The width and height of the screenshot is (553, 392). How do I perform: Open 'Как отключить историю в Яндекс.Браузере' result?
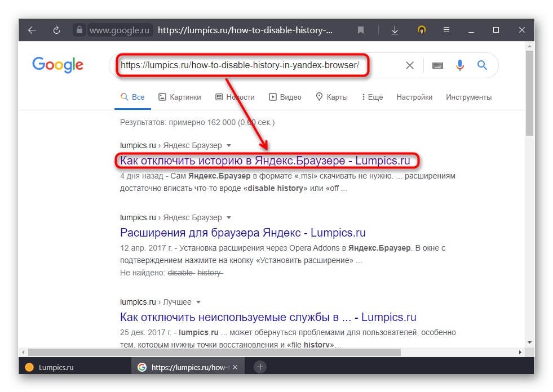[x=265, y=161]
